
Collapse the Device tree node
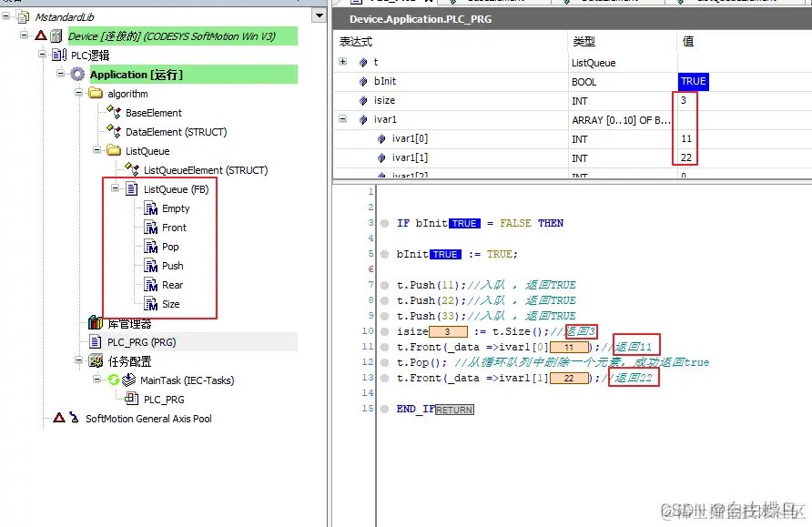point(24,35)
